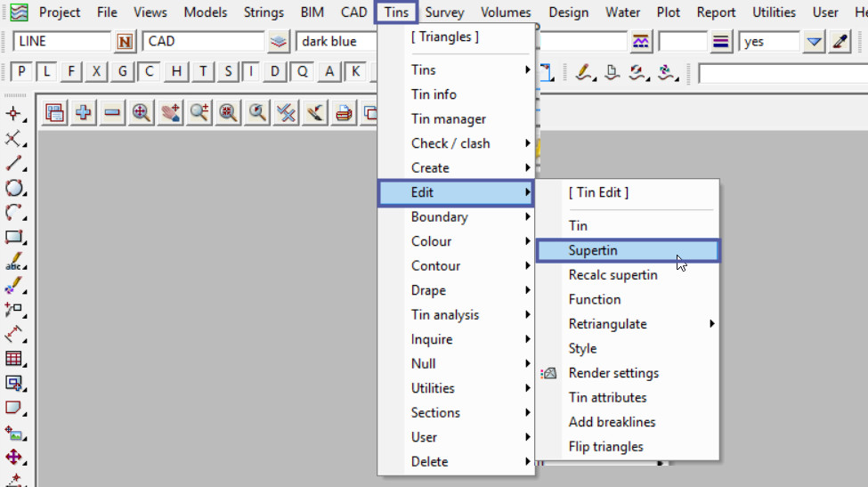
Task: Open the dropdown arrow next to 'yes'
Action: [814, 42]
